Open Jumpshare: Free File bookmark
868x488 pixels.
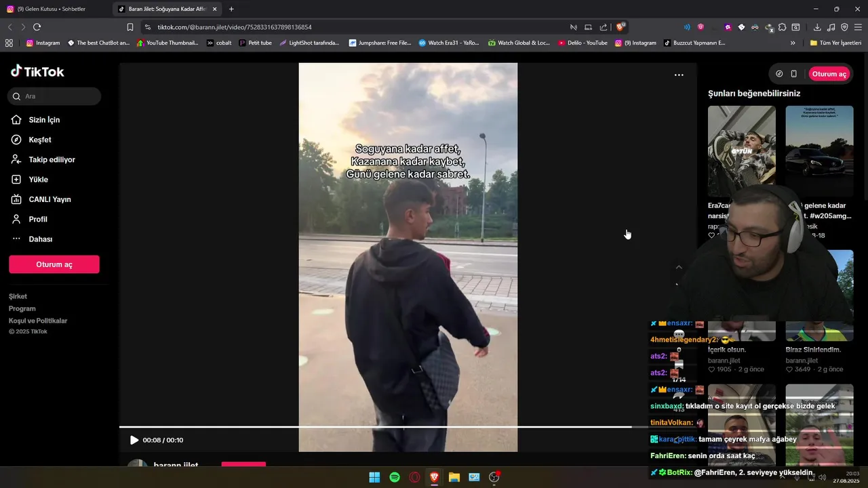click(x=380, y=43)
